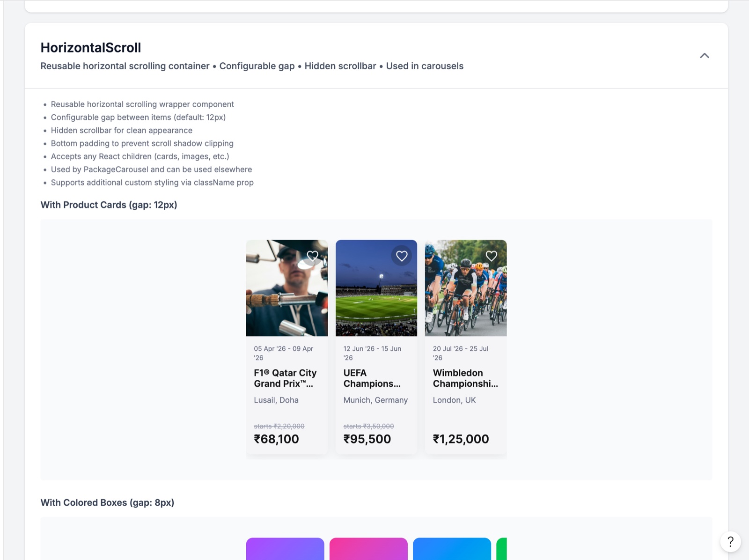Click the ₹95,500 price

[x=367, y=439]
